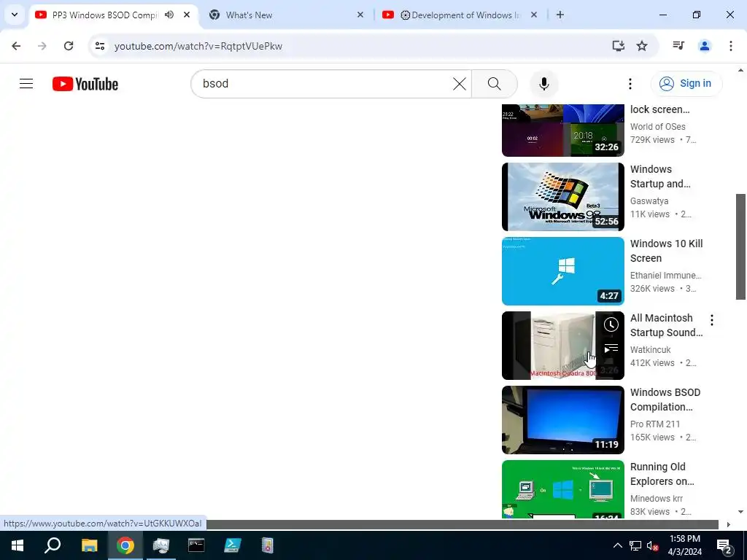Image resolution: width=747 pixels, height=560 pixels.
Task: Open the Windows 98 startup video thumbnail
Action: coord(562,197)
